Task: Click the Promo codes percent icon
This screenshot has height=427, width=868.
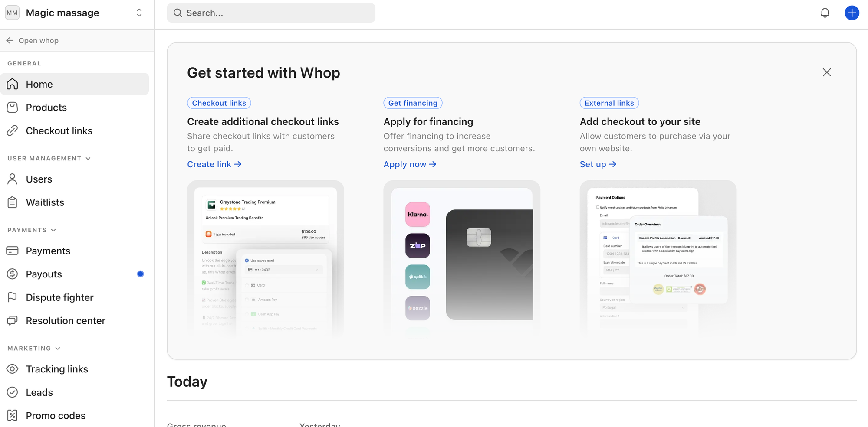Action: (13, 416)
